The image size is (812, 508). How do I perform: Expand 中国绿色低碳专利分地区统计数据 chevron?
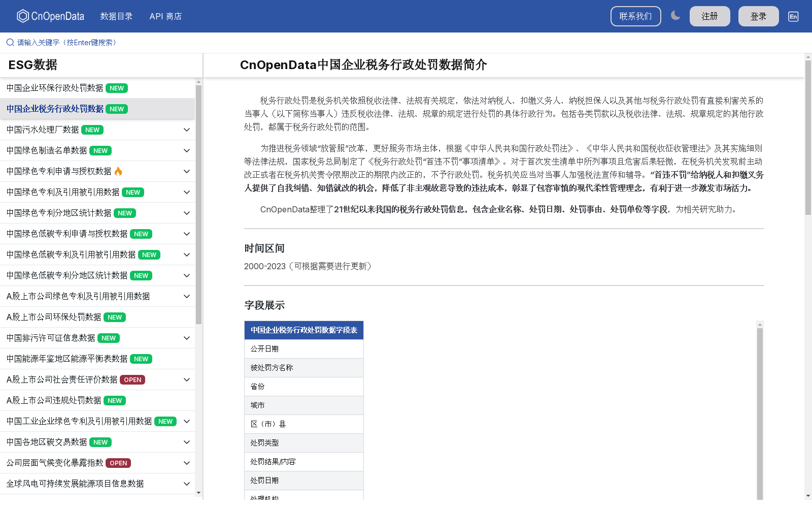tap(186, 275)
